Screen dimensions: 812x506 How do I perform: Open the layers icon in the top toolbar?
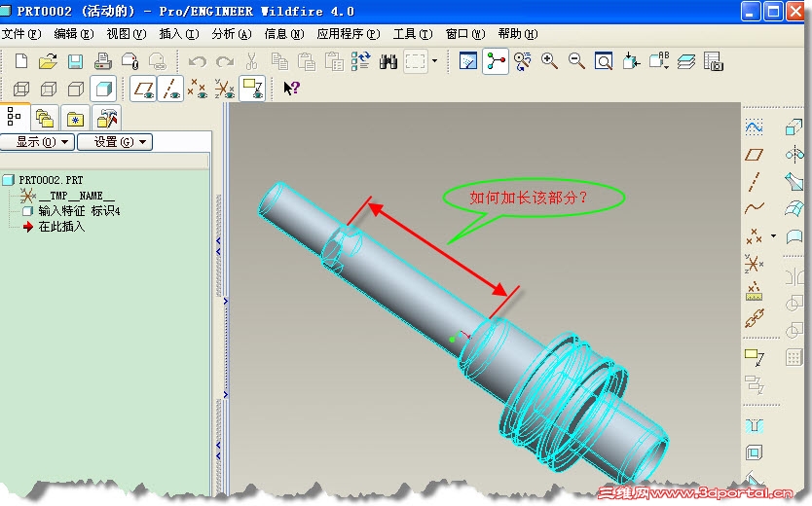click(686, 61)
